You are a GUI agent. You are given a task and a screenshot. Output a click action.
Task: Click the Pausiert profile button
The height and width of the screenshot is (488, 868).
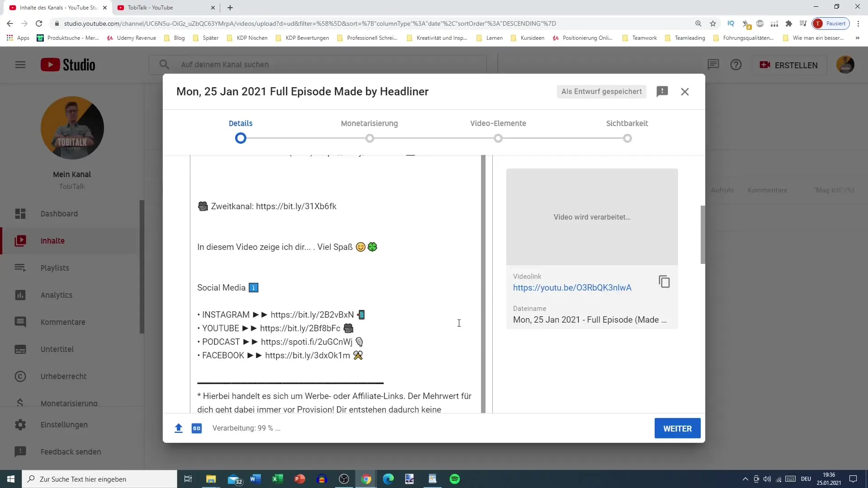(x=831, y=23)
